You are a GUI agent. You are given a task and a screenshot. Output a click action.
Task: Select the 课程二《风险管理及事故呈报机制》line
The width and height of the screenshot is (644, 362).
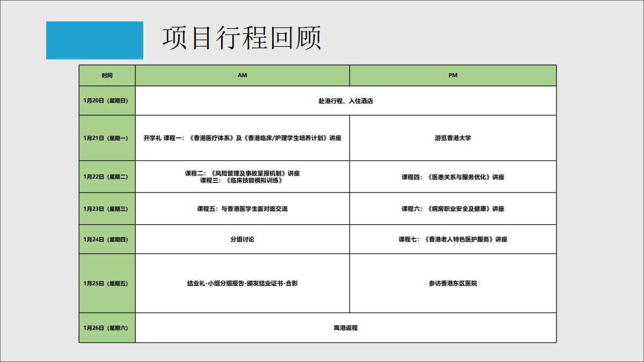(243, 173)
